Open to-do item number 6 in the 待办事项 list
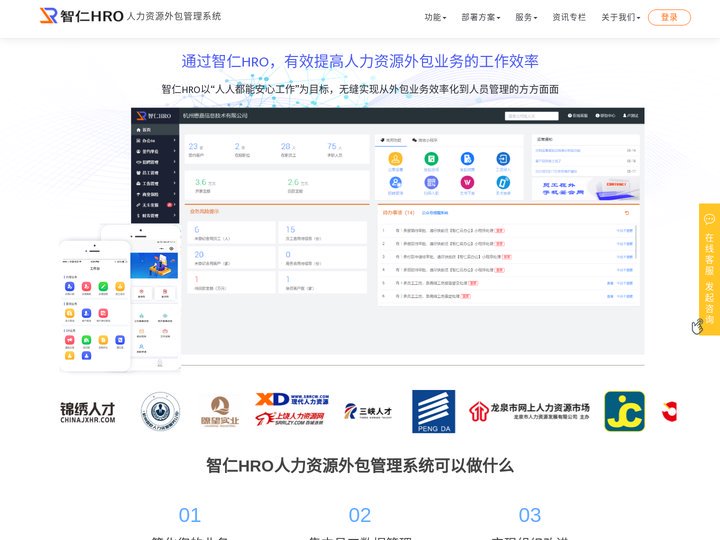This screenshot has height=540, width=720. pos(507,296)
